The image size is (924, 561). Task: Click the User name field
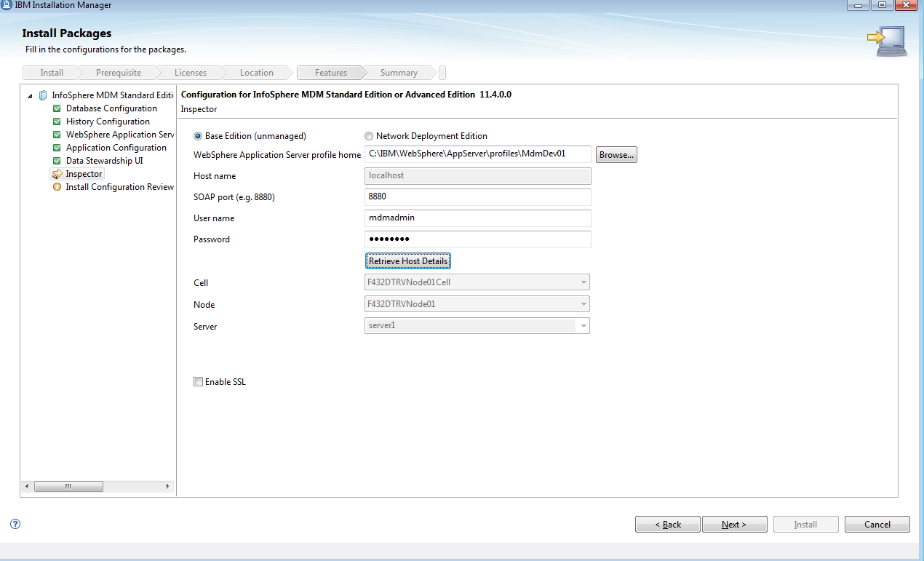[477, 218]
